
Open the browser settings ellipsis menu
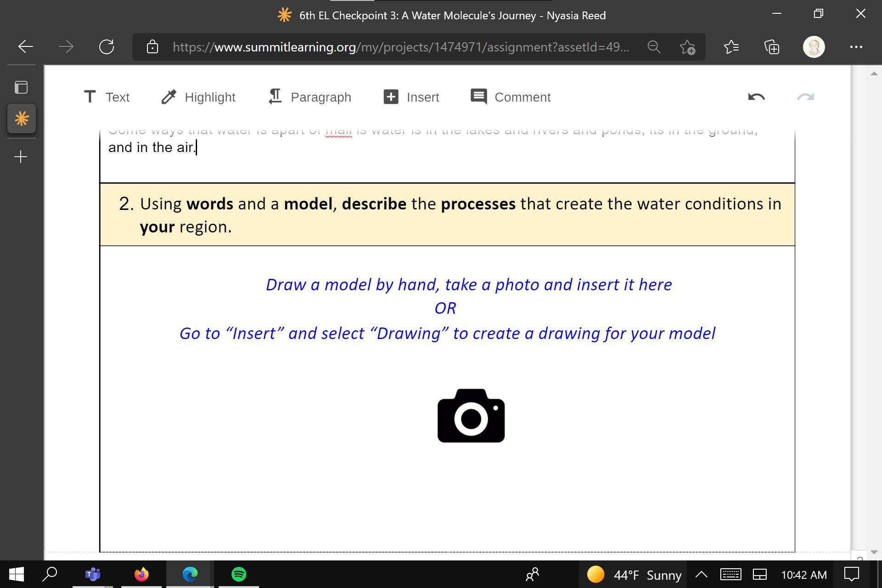(x=856, y=47)
